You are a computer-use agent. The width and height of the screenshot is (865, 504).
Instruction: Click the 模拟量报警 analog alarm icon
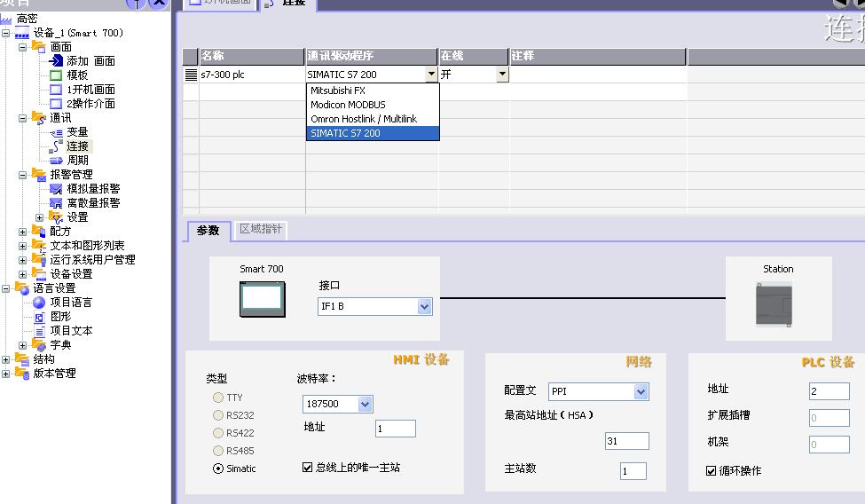(x=56, y=189)
